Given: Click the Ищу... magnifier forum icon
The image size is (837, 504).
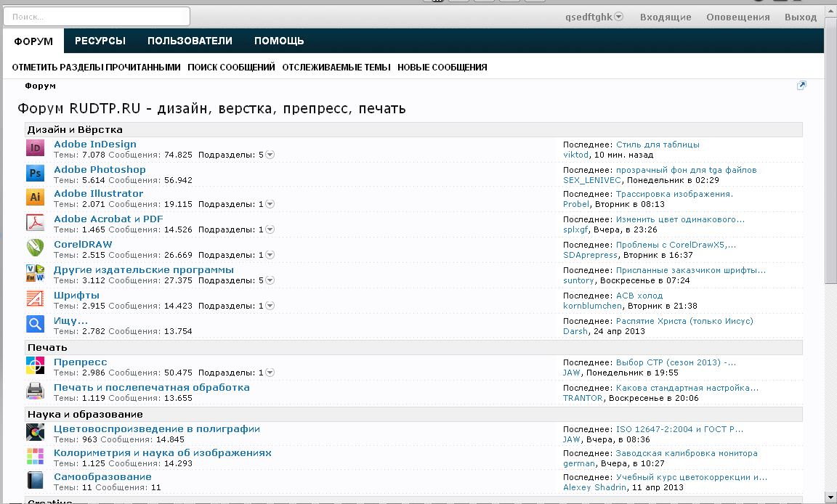Looking at the screenshot, I should (x=35, y=325).
